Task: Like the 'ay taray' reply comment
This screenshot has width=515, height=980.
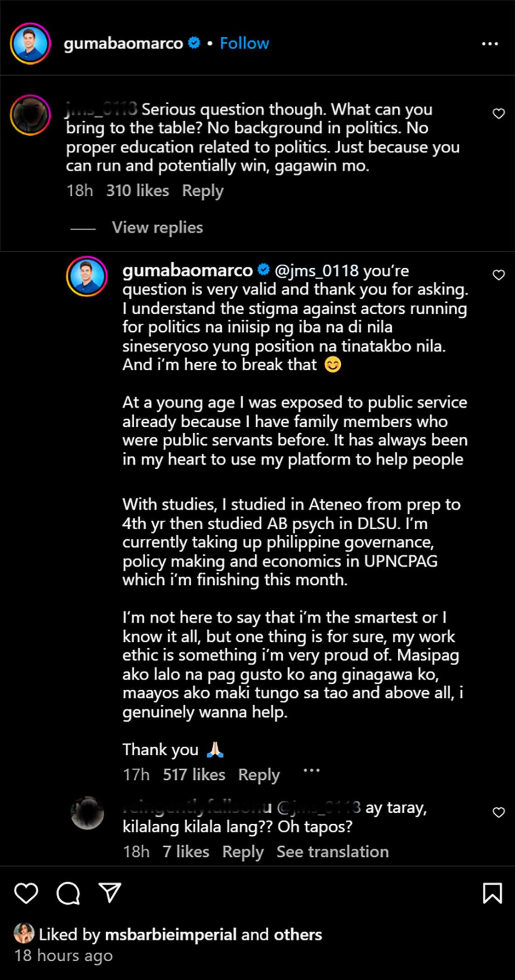Action: 498,812
